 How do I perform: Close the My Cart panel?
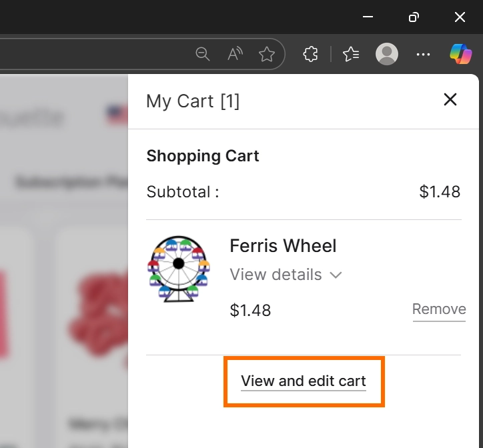[450, 100]
